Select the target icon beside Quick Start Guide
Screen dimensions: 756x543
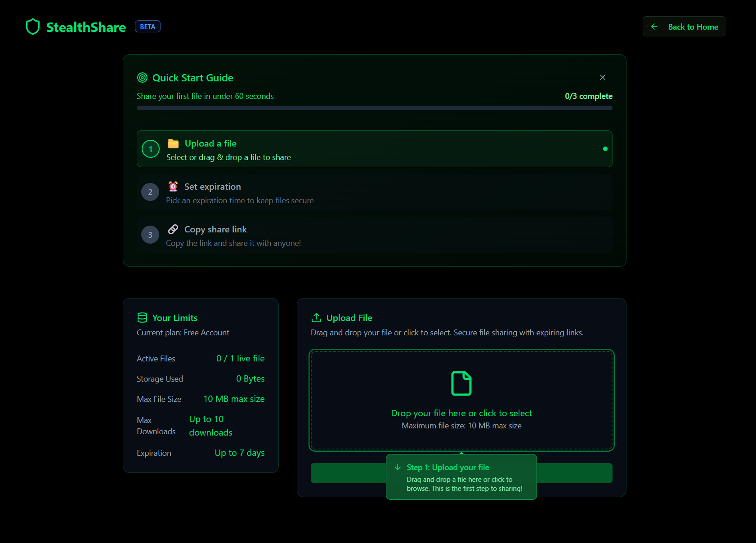pos(142,77)
